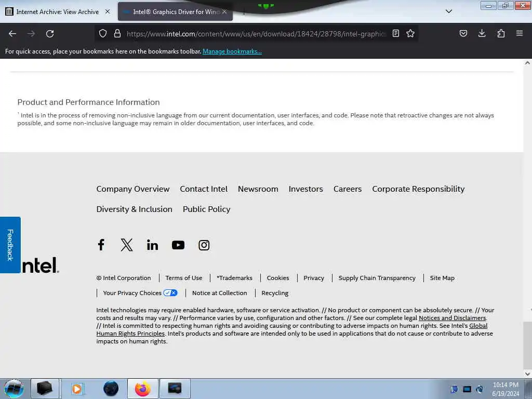
Task: Open the Windows Start orb
Action: pyautogui.click(x=14, y=389)
